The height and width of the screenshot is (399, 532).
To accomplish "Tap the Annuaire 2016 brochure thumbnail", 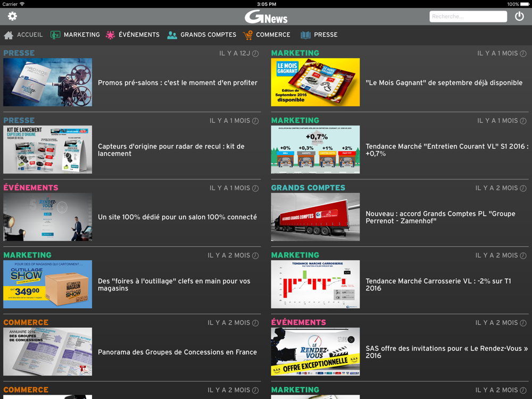I will [47, 352].
